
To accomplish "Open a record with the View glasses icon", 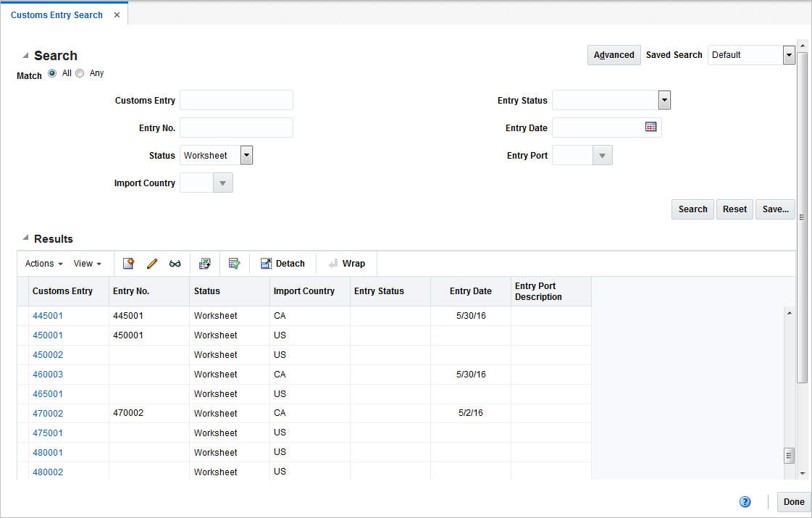I will click(175, 263).
